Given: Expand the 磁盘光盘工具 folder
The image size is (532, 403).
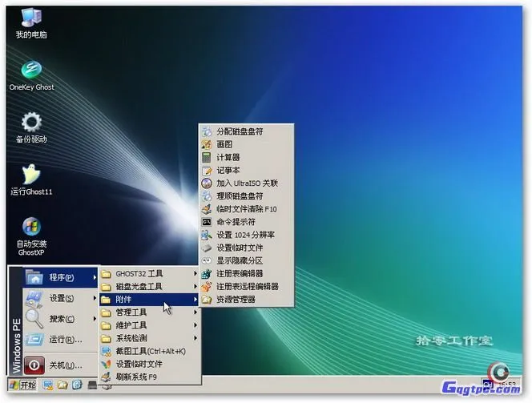Looking at the screenshot, I should click(x=149, y=286).
